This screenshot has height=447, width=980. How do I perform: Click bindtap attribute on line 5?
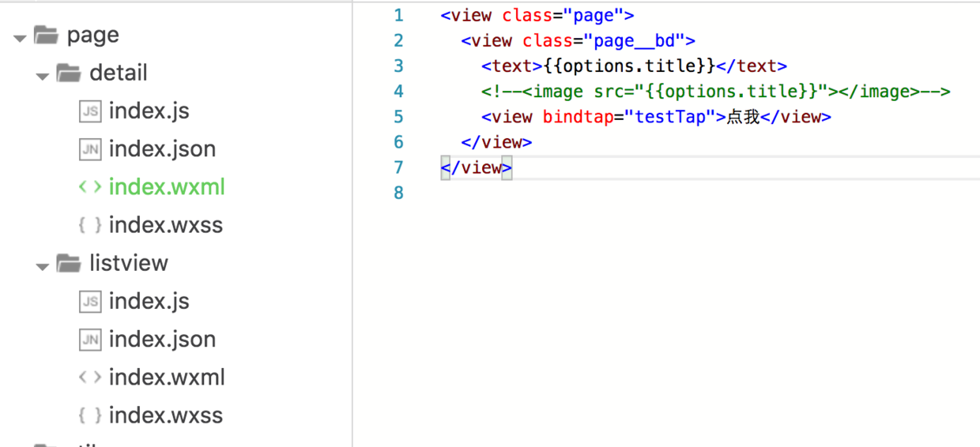tap(578, 117)
